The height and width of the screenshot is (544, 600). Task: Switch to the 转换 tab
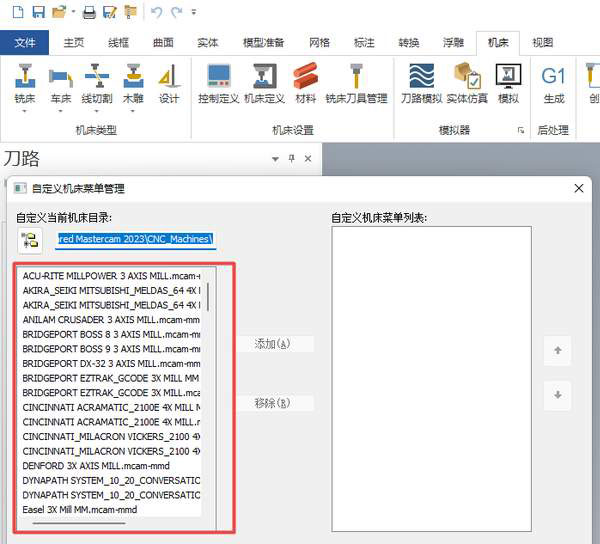pos(409,42)
